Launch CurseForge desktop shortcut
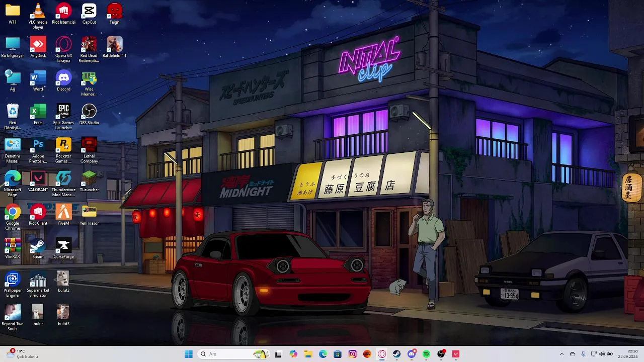Viewport: 644px width, 362px height. click(63, 248)
